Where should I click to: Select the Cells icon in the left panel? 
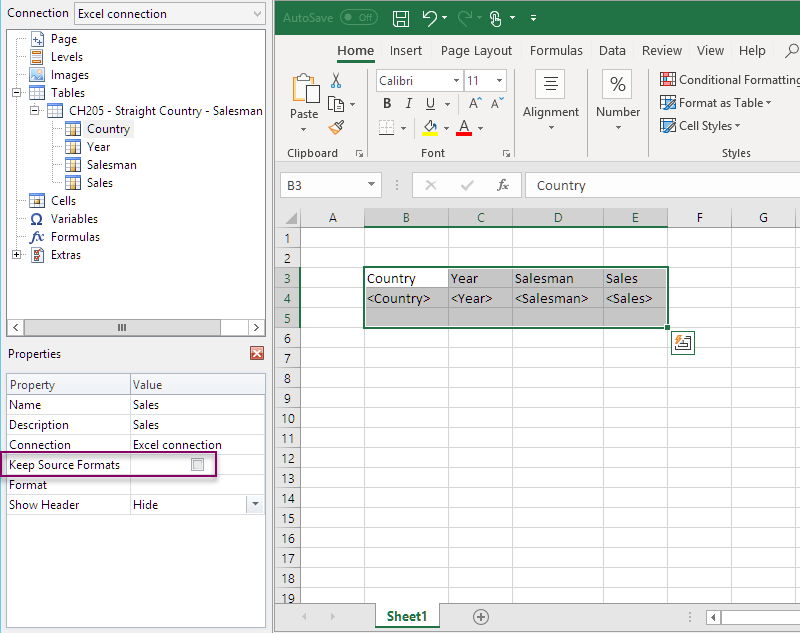pyautogui.click(x=37, y=200)
